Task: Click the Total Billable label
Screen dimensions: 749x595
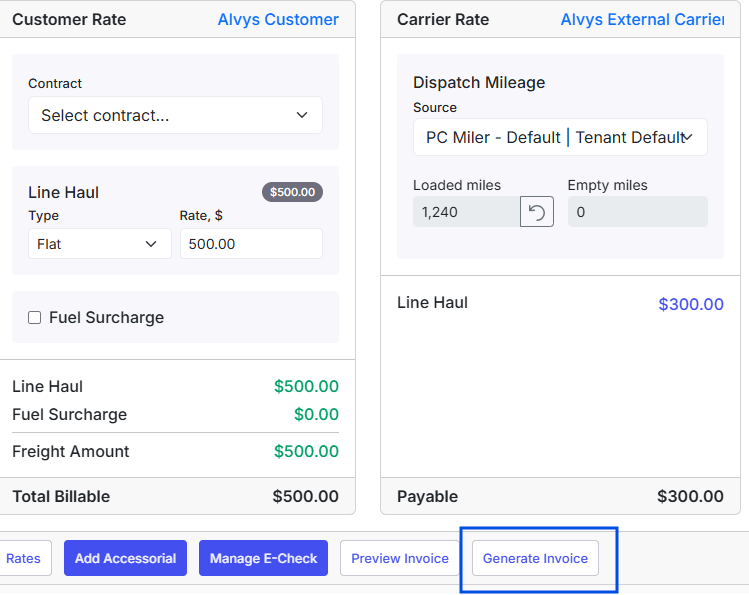Action: tap(61, 497)
